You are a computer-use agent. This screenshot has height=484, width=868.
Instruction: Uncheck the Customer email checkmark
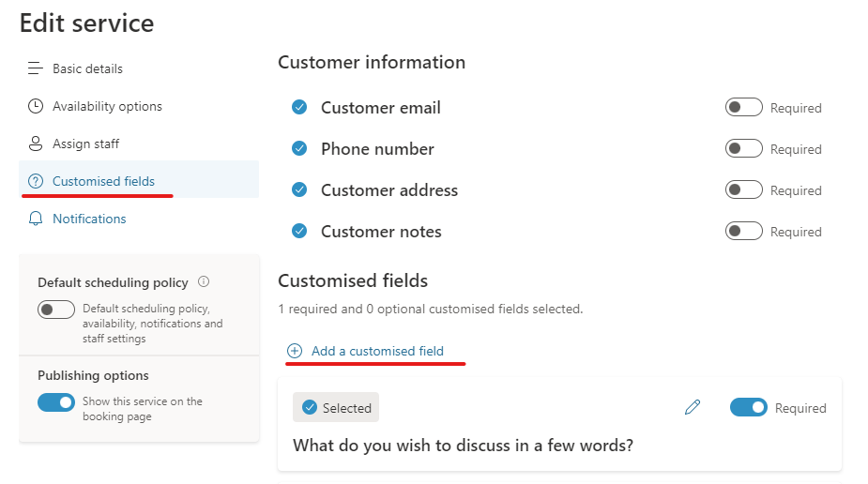[299, 108]
